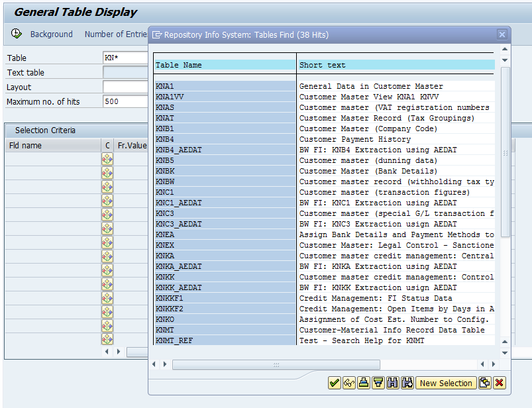Click the overlapping windows icon beside New Selection

click(485, 383)
